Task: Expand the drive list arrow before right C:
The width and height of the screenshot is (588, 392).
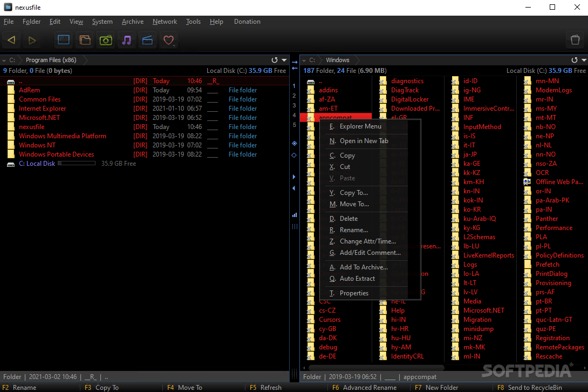Action: click(304, 60)
